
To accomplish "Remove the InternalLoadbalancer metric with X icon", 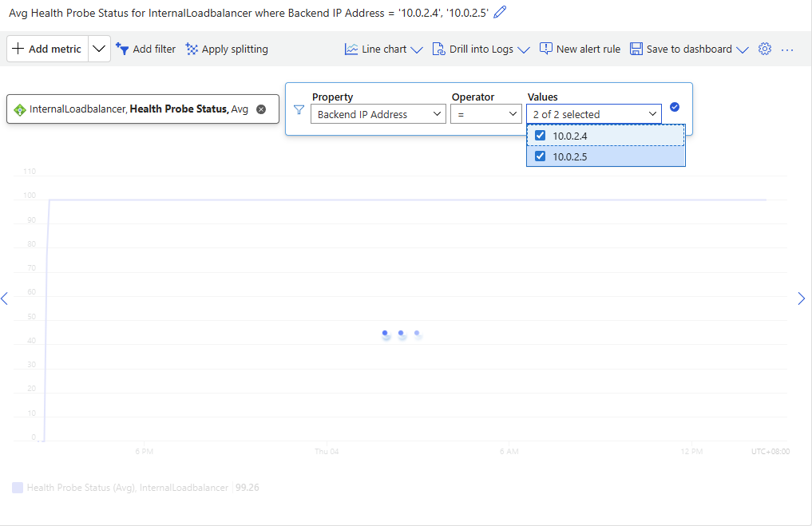I will pos(261,109).
